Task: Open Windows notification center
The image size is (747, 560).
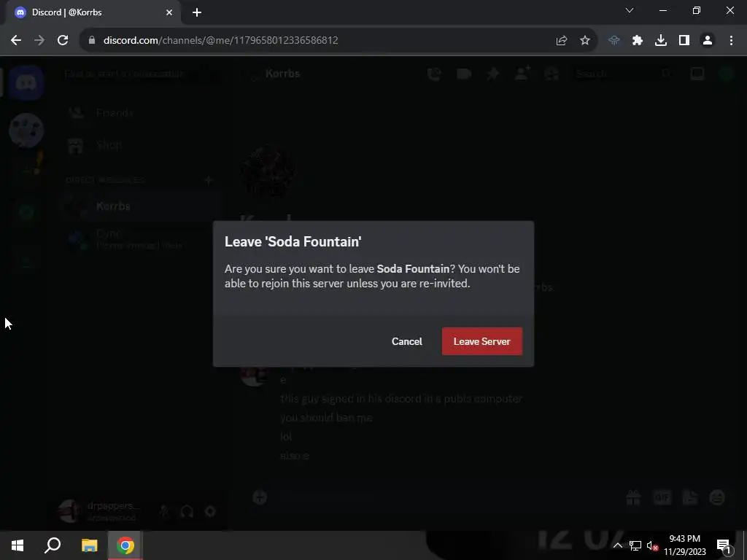Action: coord(724,545)
